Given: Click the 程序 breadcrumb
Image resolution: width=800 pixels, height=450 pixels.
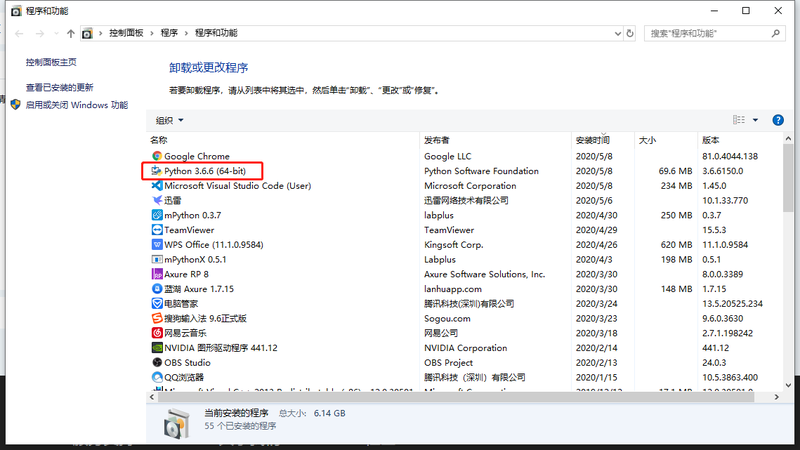Looking at the screenshot, I should [x=169, y=33].
